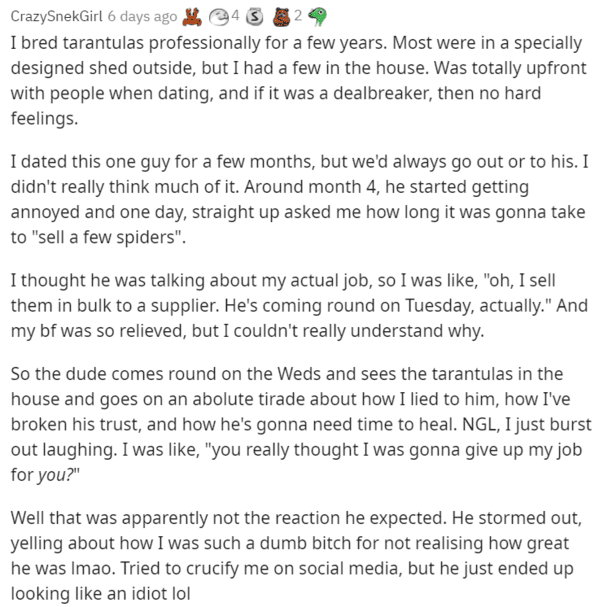Viewport: 599px width, 607px height.
Task: Click the quoted phrase "sell a few spiders"
Action: tap(110, 237)
